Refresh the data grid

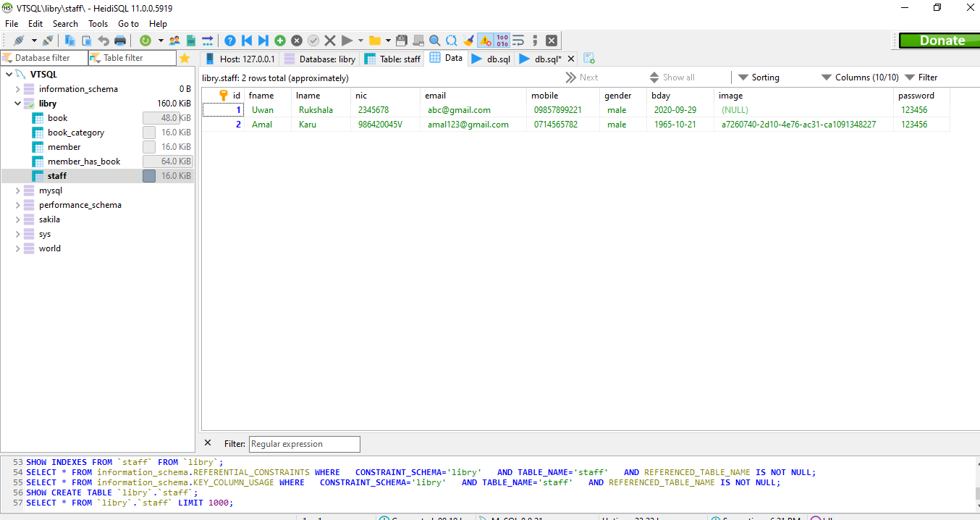(x=145, y=40)
